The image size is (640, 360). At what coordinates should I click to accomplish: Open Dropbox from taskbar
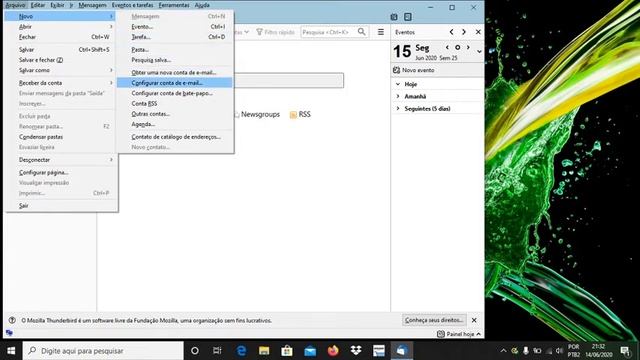(x=356, y=351)
